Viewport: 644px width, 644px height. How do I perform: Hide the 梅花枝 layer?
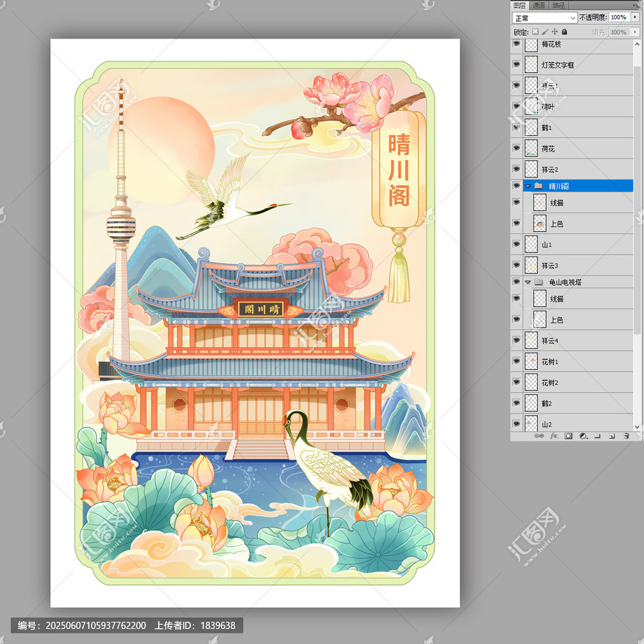point(517,44)
